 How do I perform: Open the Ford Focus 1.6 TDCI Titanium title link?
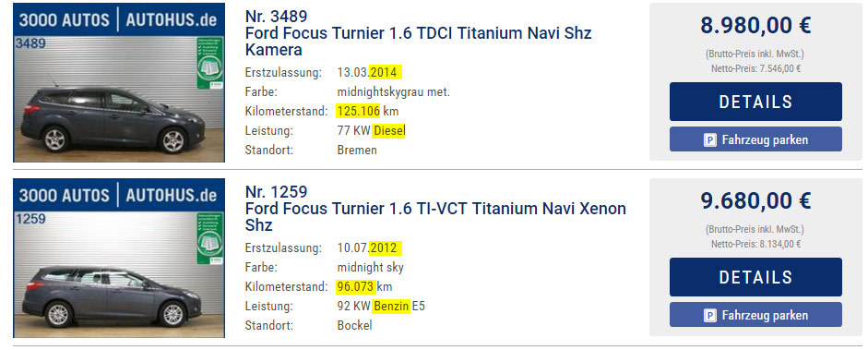coord(419,42)
